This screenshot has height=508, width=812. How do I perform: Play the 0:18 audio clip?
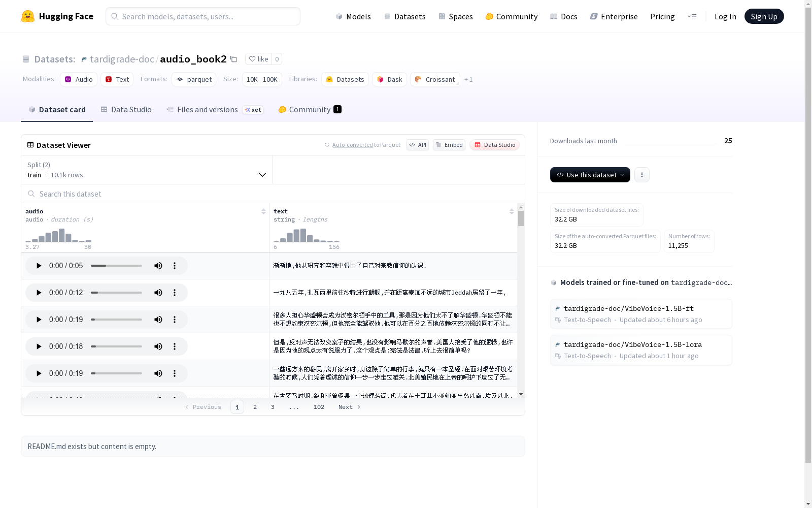(x=39, y=346)
